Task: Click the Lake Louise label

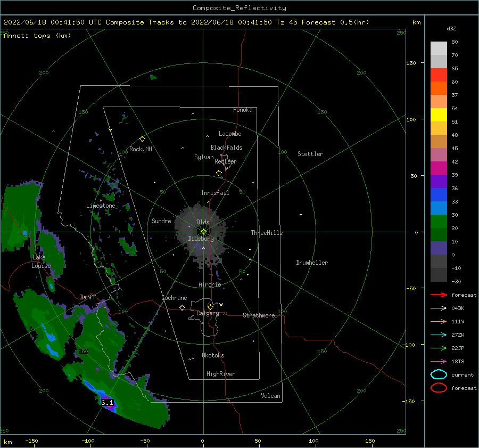Action: [41, 262]
